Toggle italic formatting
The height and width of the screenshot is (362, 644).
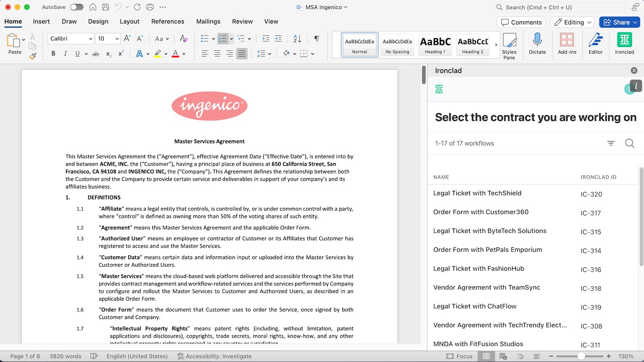[x=66, y=54]
